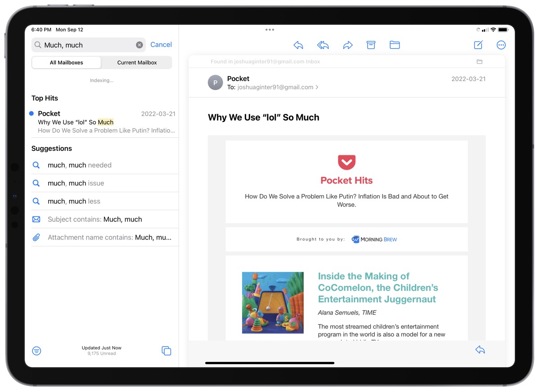Screen dimensions: 540x392
Task: Tap the folder icon beside the Inbox banner
Action: point(479,61)
